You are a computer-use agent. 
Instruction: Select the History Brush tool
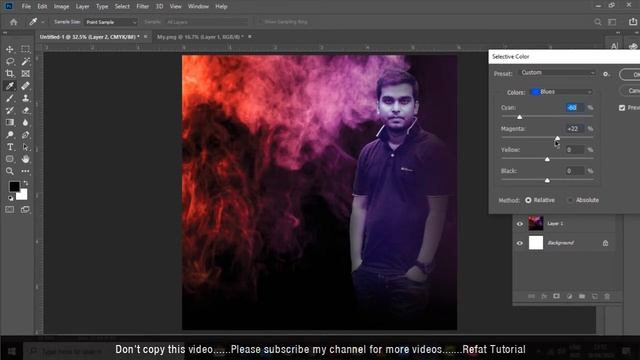click(10, 110)
